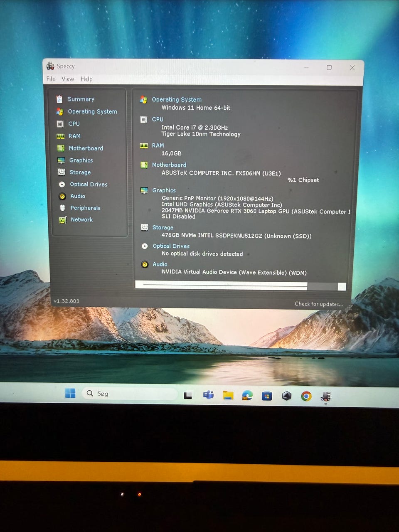Click the CPU heading link in summary
The height and width of the screenshot is (532, 399).
[x=158, y=119]
